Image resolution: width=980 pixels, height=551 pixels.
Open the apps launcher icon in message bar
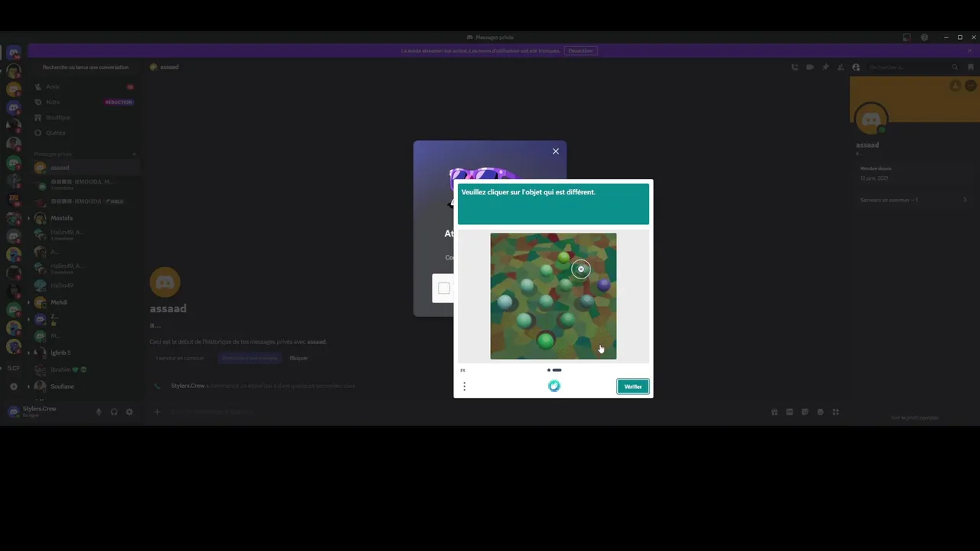click(x=835, y=412)
